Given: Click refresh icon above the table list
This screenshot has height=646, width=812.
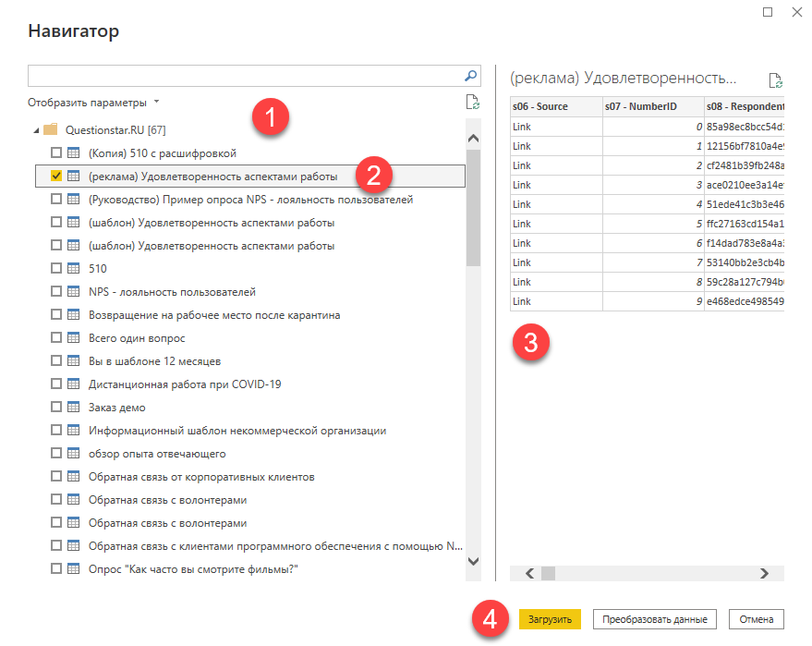Looking at the screenshot, I should click(472, 102).
